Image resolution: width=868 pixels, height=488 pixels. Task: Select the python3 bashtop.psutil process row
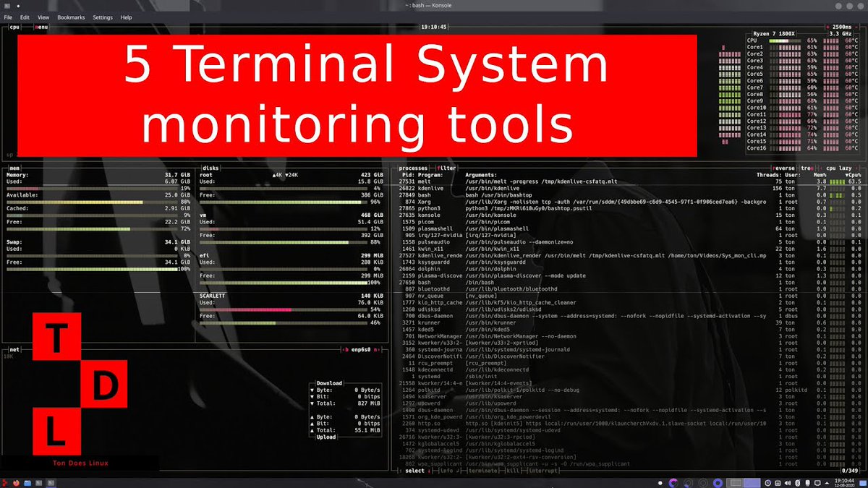pyautogui.click(x=629, y=208)
